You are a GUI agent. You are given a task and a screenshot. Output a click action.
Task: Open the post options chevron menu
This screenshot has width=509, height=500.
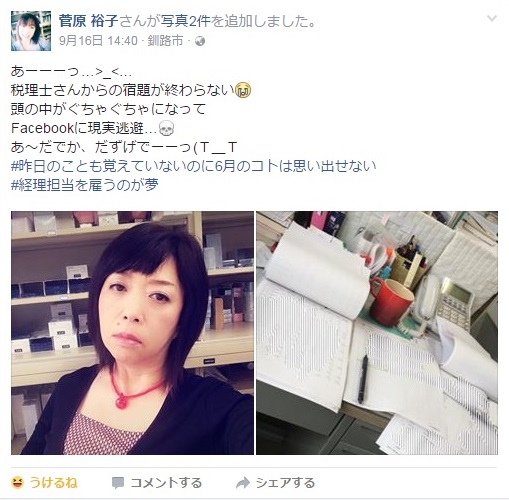[x=492, y=18]
